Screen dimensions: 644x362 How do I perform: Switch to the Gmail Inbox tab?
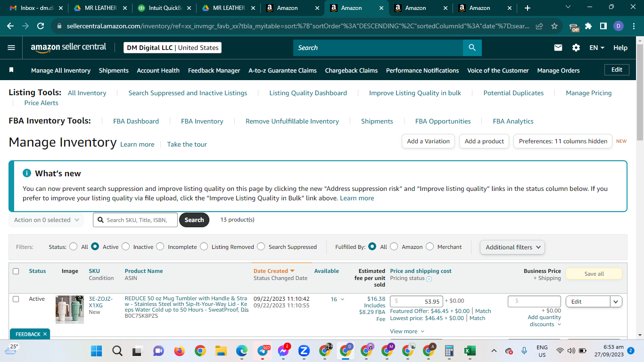pos(35,8)
